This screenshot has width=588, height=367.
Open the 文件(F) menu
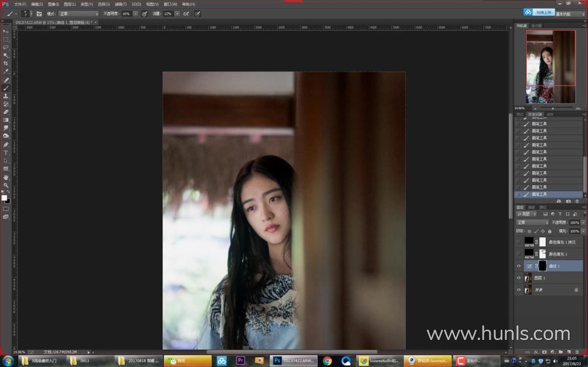point(20,4)
